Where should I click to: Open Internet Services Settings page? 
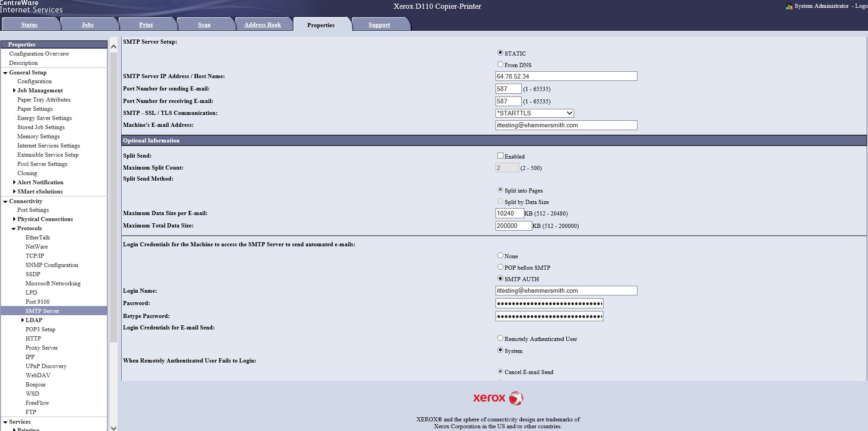pyautogui.click(x=49, y=146)
